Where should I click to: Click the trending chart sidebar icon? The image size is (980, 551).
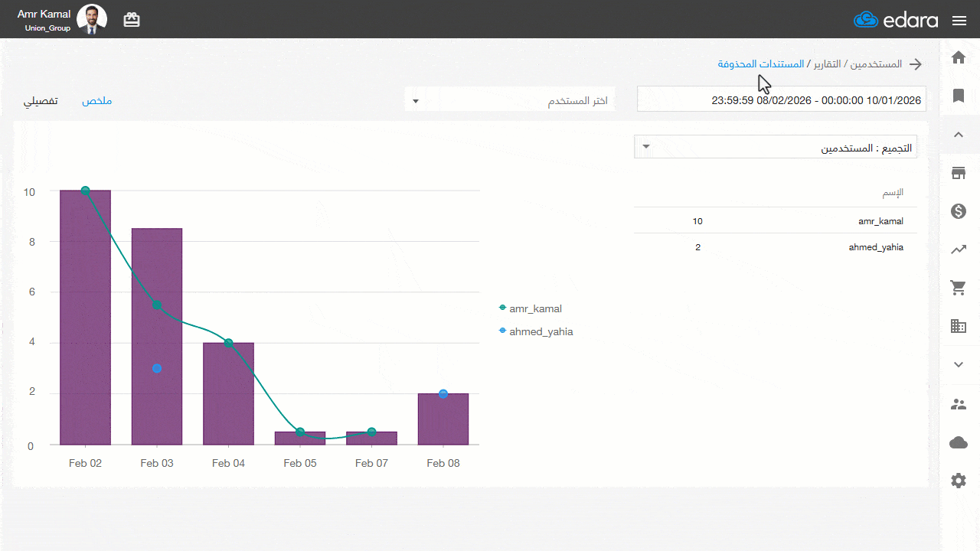(958, 249)
